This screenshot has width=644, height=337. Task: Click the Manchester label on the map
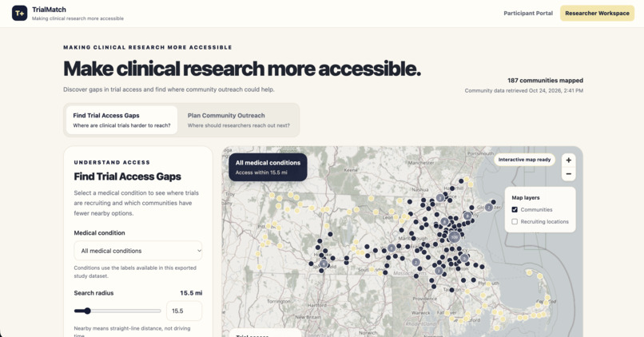tap(421, 163)
